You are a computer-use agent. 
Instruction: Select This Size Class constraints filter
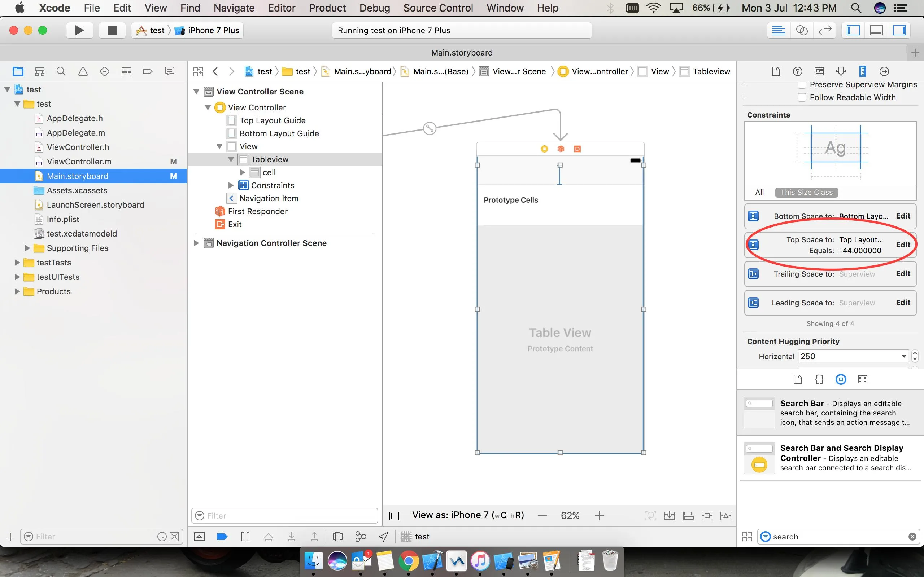(806, 192)
